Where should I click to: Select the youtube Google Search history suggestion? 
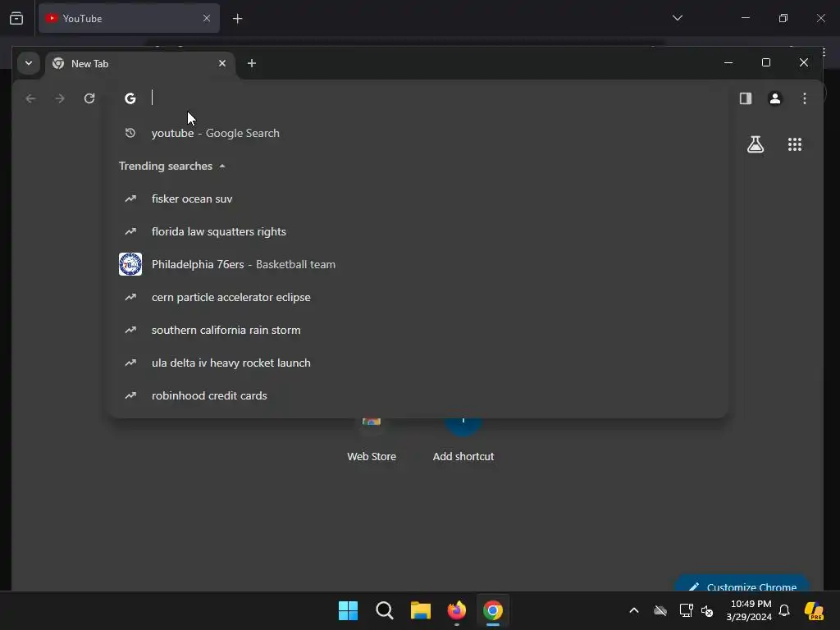[x=418, y=133]
